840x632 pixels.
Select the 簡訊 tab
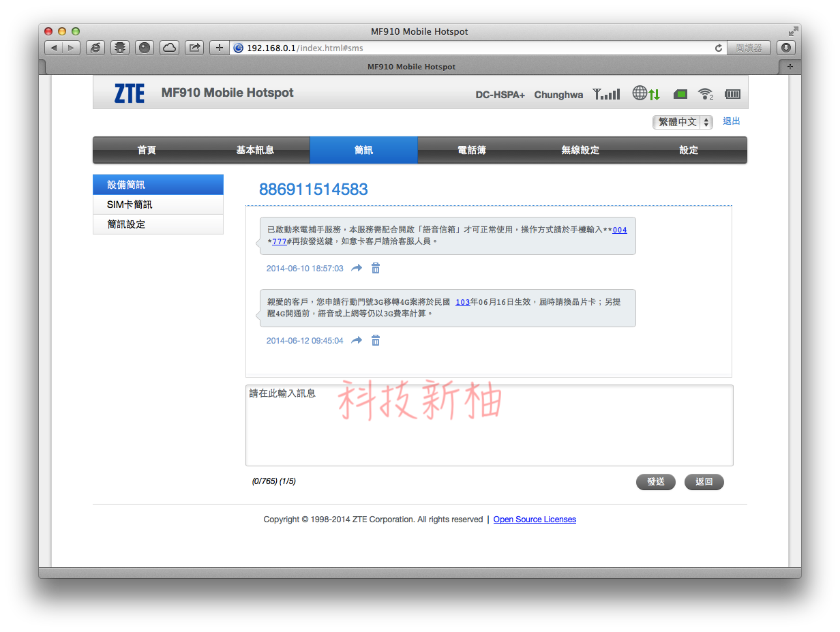(x=363, y=150)
